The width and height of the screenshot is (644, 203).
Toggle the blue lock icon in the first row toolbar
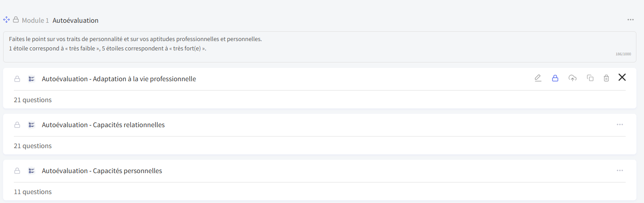(555, 78)
